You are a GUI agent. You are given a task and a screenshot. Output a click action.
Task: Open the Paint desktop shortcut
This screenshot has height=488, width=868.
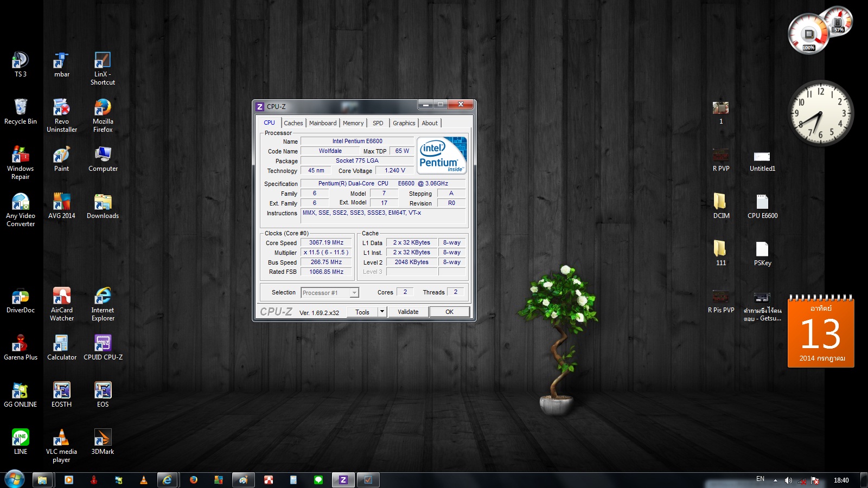click(62, 158)
